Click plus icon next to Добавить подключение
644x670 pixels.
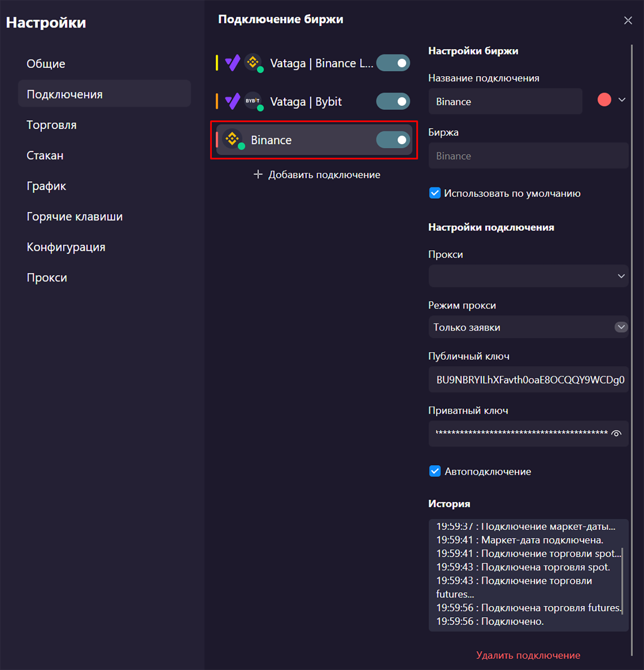258,174
